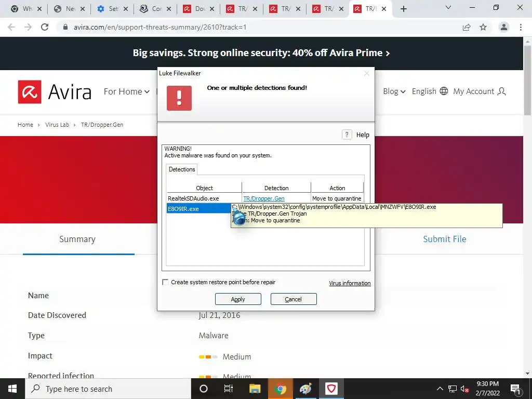Click the Avira logo on the website

[55, 91]
